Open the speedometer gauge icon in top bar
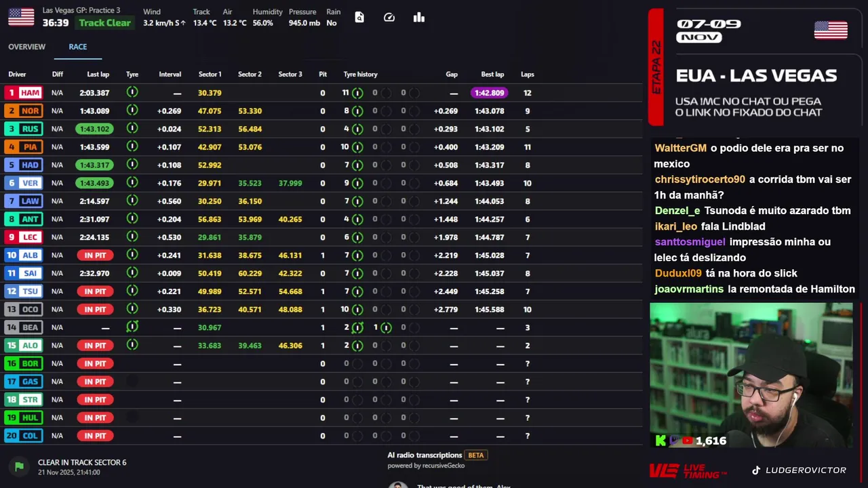Image resolution: width=868 pixels, height=488 pixels. pyautogui.click(x=389, y=18)
